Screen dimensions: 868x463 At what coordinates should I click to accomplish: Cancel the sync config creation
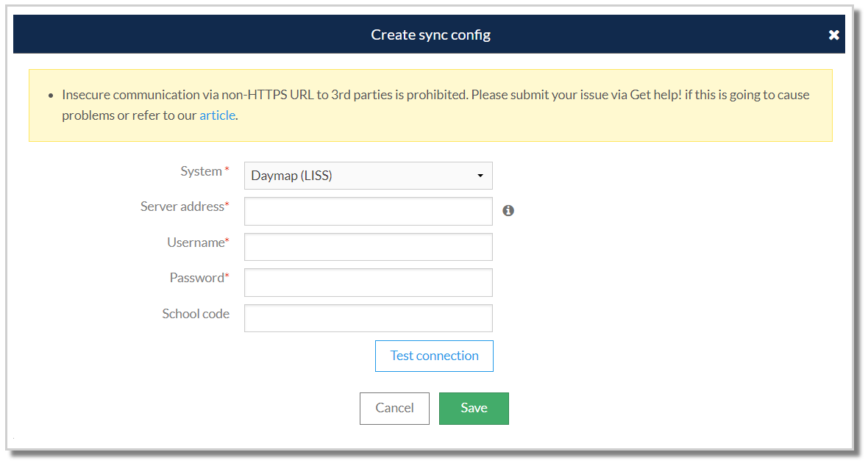tap(394, 409)
